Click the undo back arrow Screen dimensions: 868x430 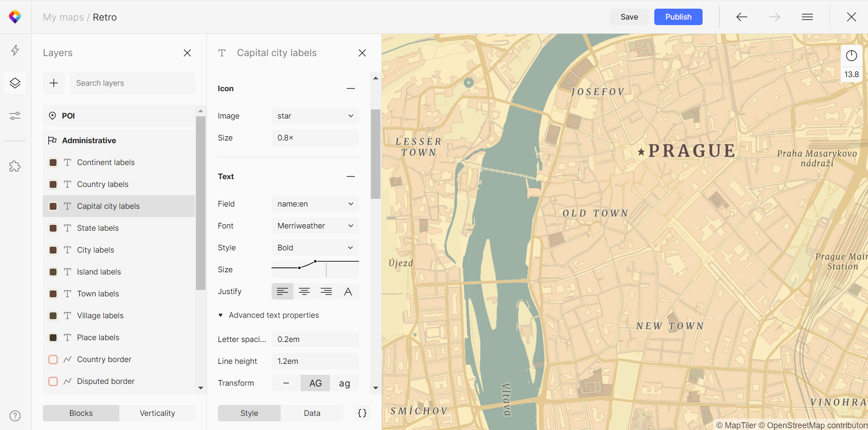[x=742, y=17]
